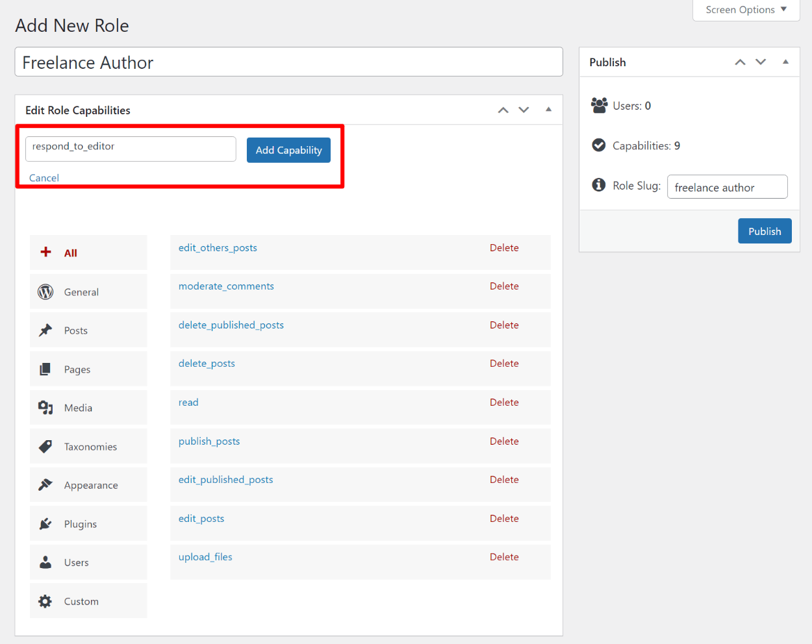Focus the Freelance Author role name field
812x644 pixels.
[x=288, y=62]
